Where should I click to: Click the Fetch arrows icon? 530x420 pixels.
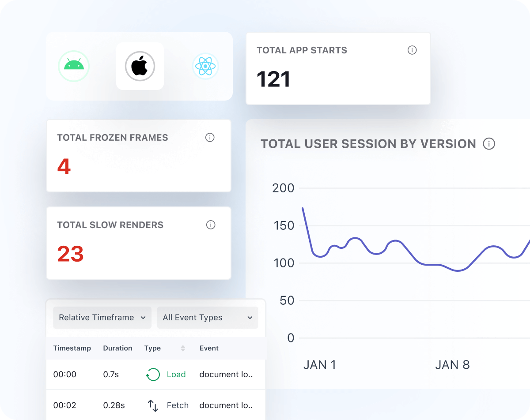point(153,405)
